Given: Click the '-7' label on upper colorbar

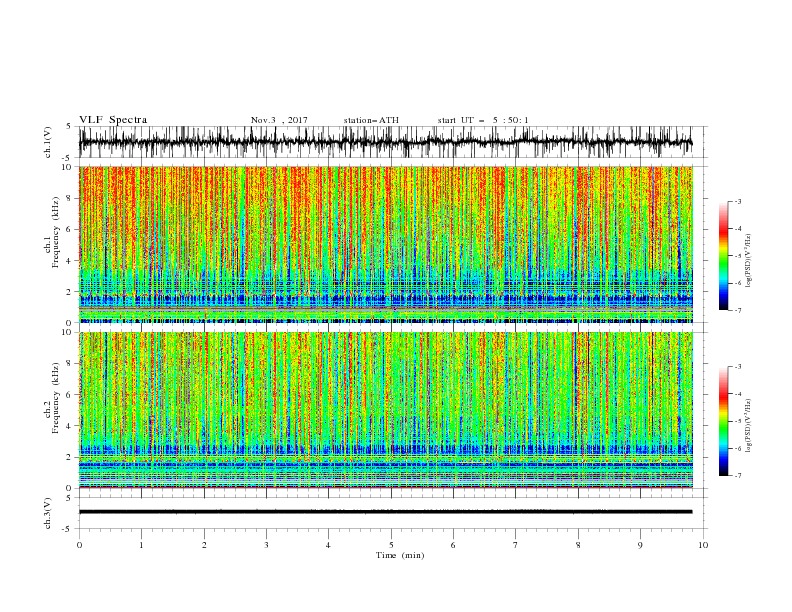Looking at the screenshot, I should pyautogui.click(x=738, y=310).
